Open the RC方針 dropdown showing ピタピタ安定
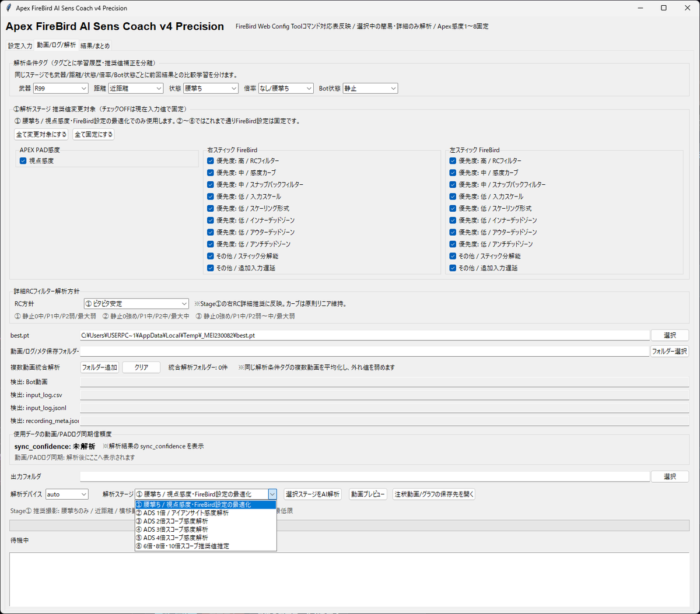Screen dimensions: 700x614 (136, 304)
